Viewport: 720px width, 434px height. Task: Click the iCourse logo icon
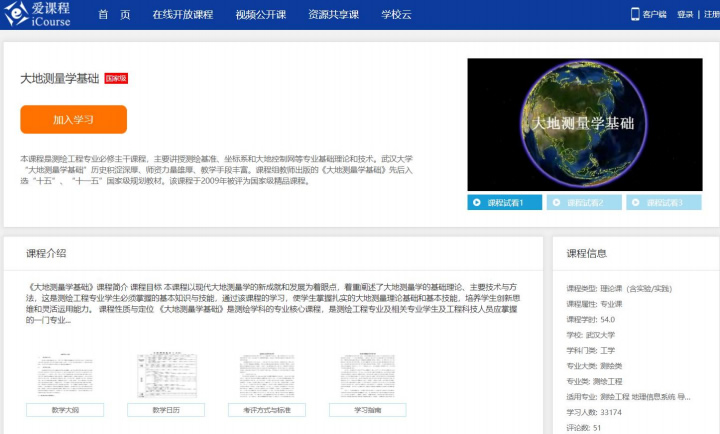17,14
